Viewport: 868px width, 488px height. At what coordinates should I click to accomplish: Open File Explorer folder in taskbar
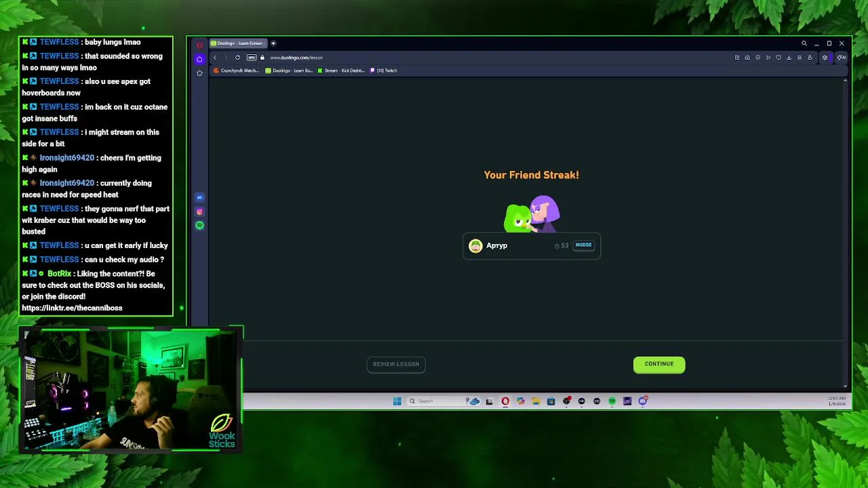(536, 401)
